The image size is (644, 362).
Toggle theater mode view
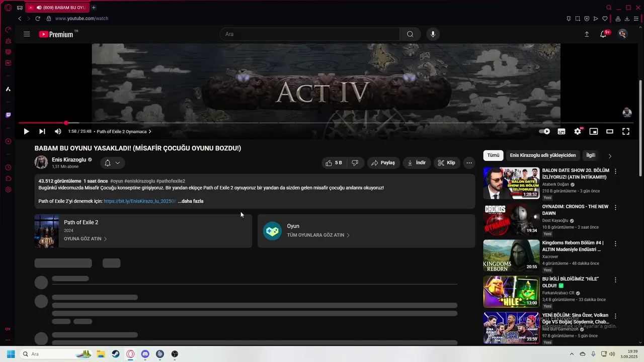coord(610,131)
